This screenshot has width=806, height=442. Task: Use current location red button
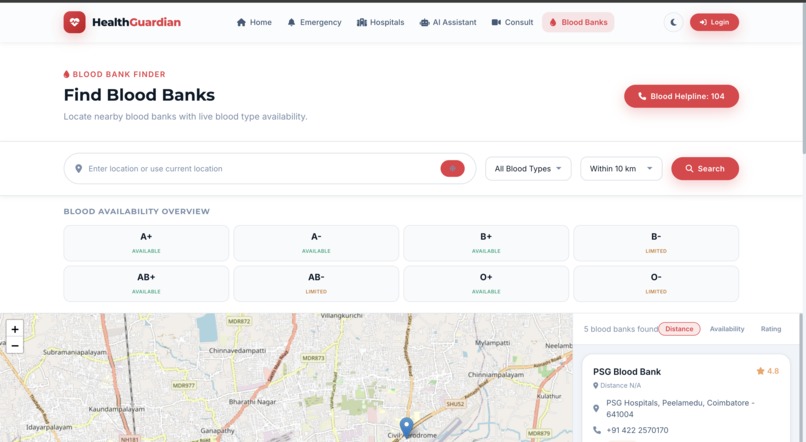tap(452, 169)
